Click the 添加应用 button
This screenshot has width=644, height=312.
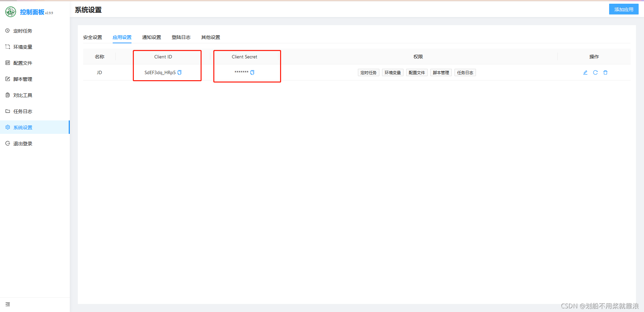click(x=624, y=9)
